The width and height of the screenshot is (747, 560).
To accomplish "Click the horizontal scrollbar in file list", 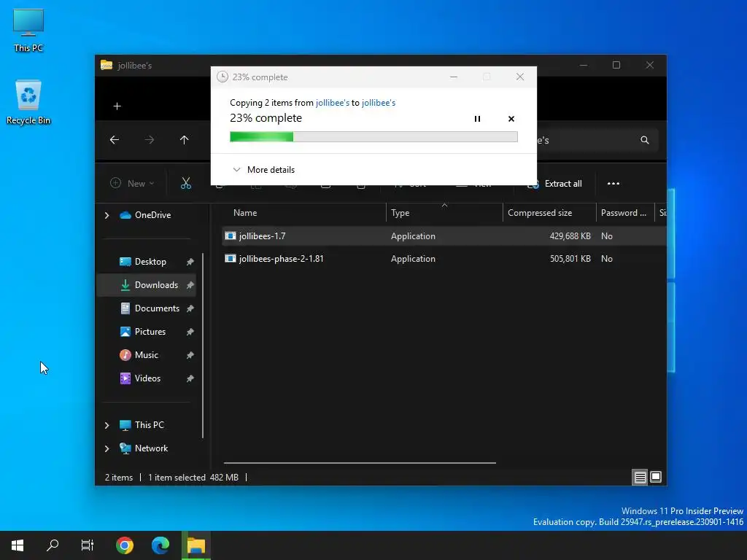I will click(x=360, y=463).
